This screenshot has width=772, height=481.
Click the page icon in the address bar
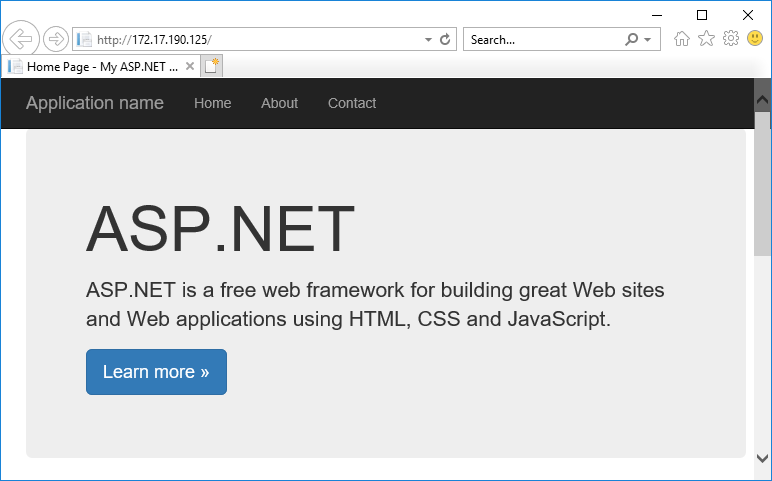(x=84, y=39)
